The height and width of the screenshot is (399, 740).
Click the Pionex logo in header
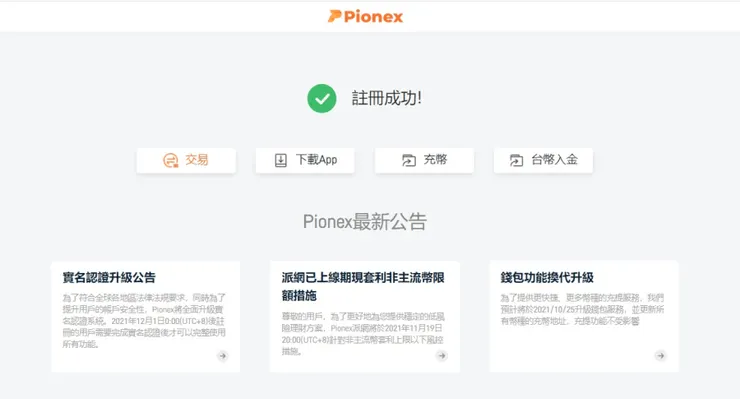(x=366, y=17)
